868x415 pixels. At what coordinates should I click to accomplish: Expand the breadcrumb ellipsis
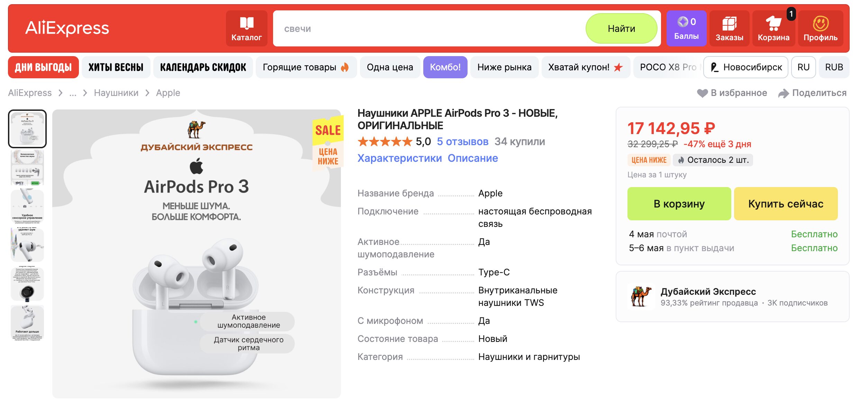(x=72, y=93)
